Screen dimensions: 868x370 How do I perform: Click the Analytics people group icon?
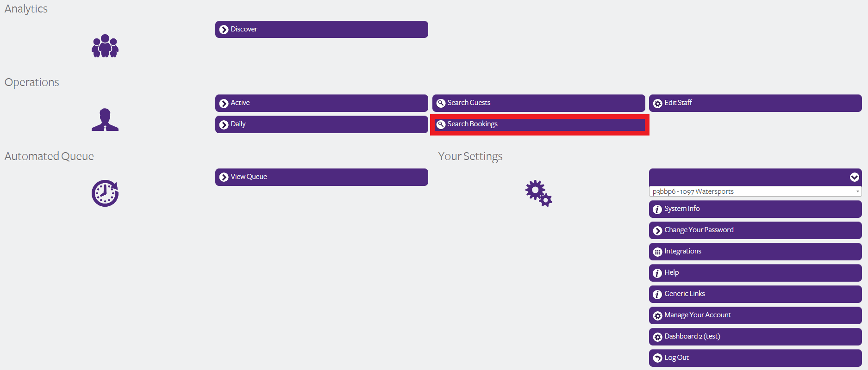tap(105, 46)
